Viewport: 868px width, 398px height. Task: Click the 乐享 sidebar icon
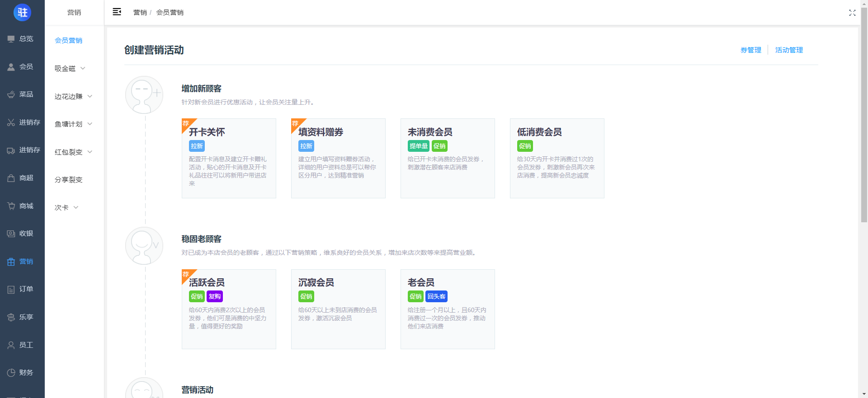point(11,317)
